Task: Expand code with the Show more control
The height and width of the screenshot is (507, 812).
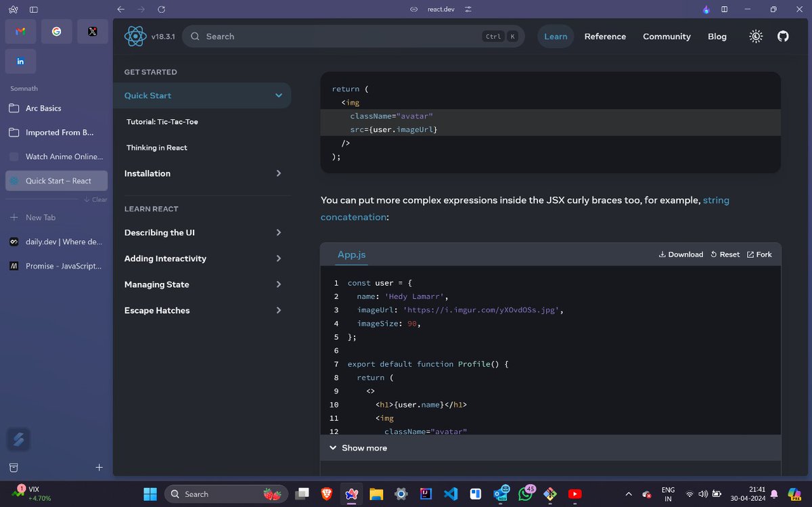Action: pos(358,448)
